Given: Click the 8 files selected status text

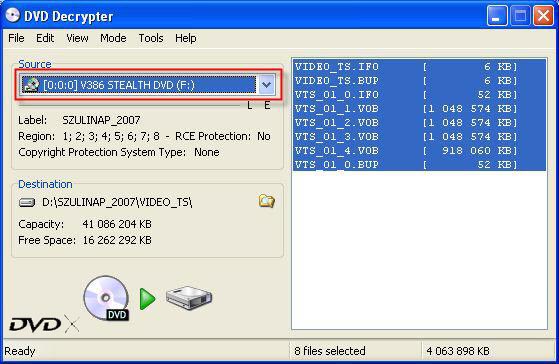Looking at the screenshot, I should click(330, 351).
